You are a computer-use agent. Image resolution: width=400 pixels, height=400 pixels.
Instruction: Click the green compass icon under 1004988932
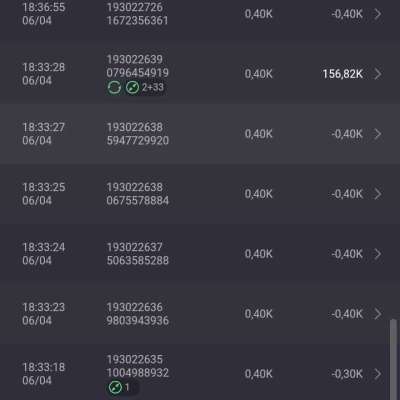115,388
